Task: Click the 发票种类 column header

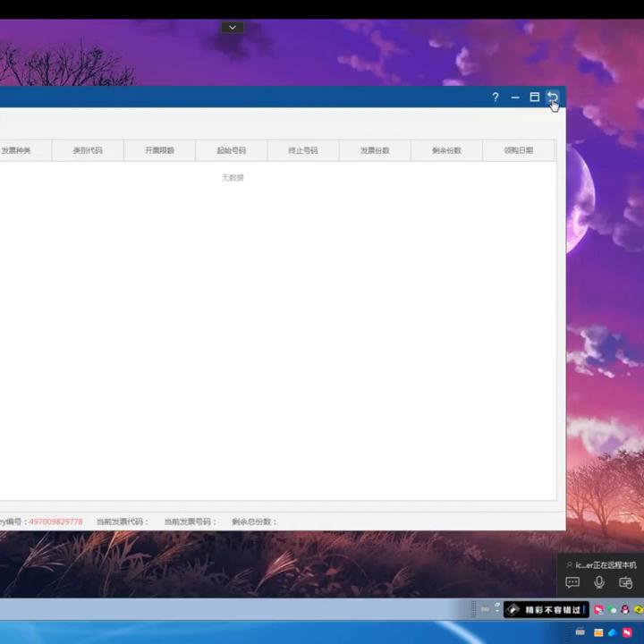Action: (x=16, y=150)
